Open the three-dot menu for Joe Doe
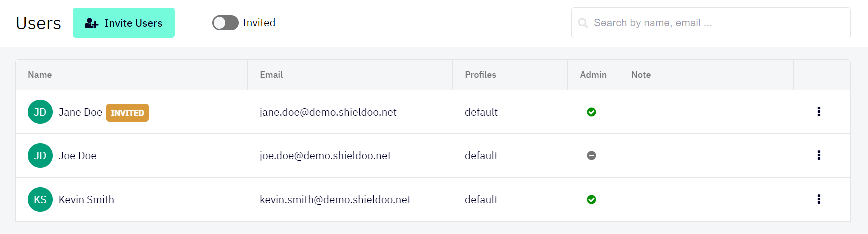868x234 pixels. [819, 155]
